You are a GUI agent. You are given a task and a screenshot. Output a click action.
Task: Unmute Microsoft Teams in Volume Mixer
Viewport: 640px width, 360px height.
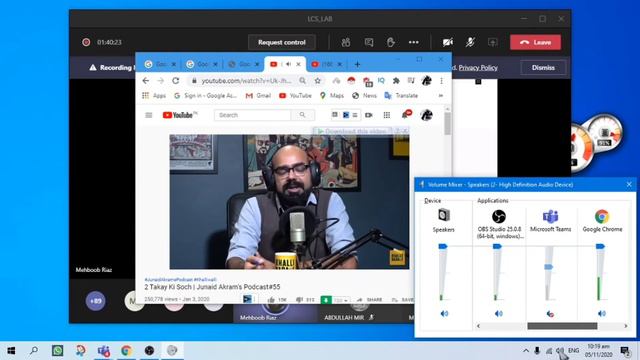[x=550, y=313]
